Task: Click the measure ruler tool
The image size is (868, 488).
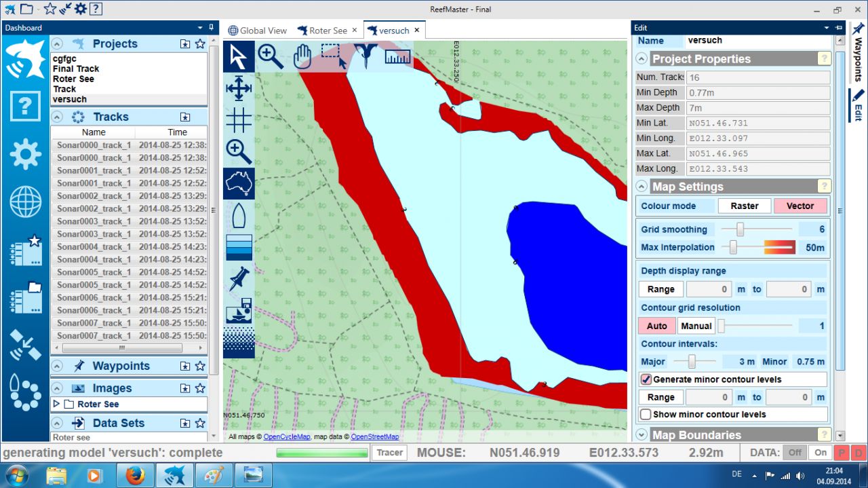Action: pyautogui.click(x=397, y=56)
